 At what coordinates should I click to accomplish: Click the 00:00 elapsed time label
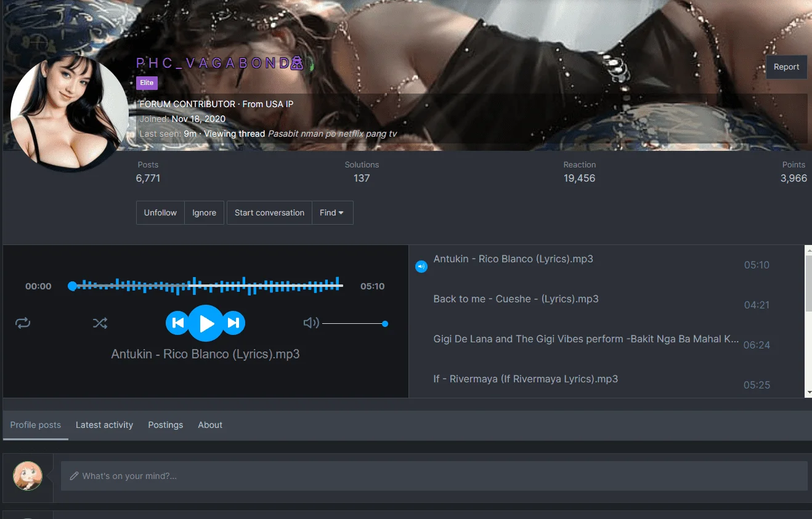(38, 286)
